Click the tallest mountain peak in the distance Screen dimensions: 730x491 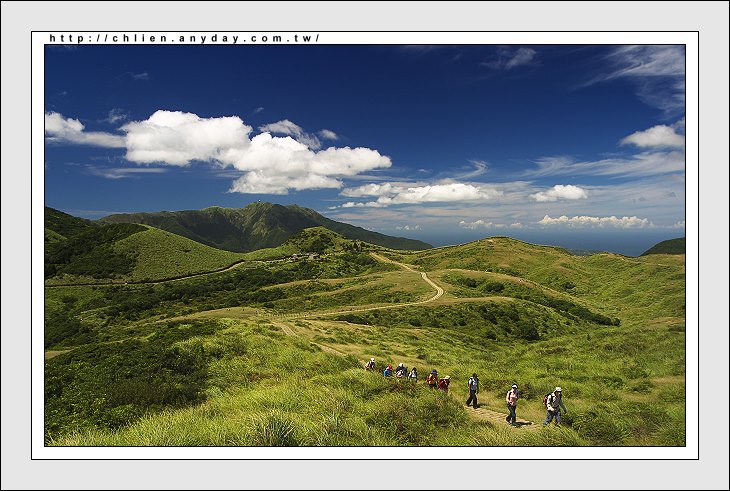click(x=260, y=208)
